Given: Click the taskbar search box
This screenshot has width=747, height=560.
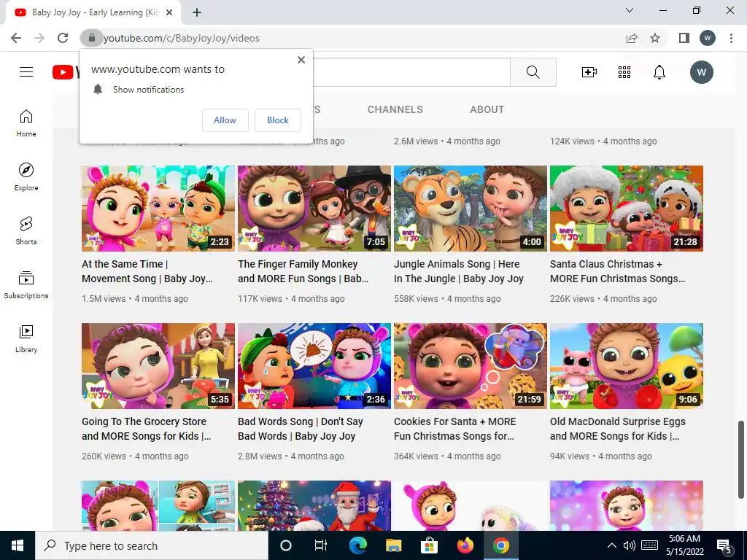Looking at the screenshot, I should pos(152,545).
